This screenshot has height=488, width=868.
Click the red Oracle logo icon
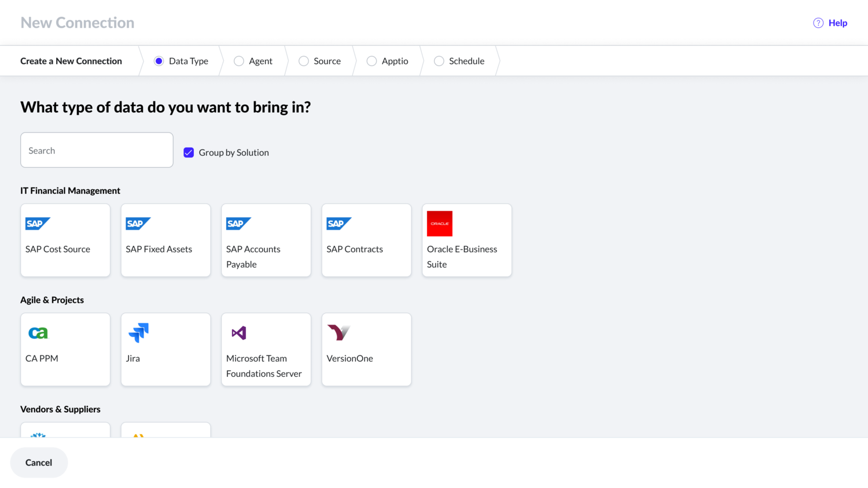[440, 223]
